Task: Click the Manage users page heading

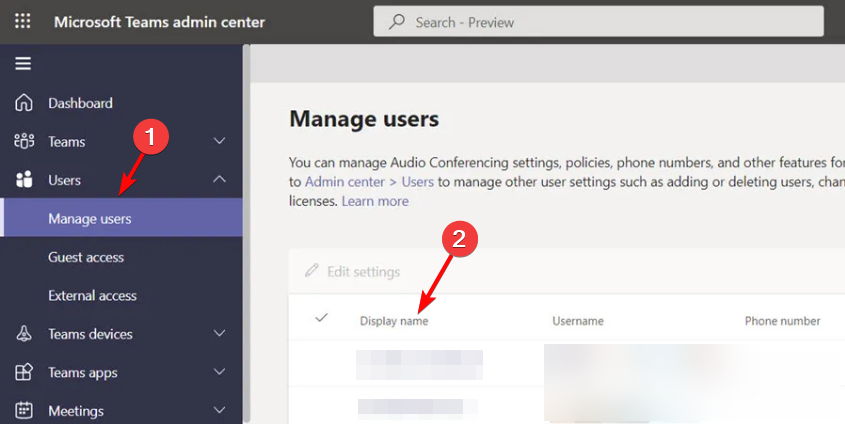Action: (x=364, y=119)
